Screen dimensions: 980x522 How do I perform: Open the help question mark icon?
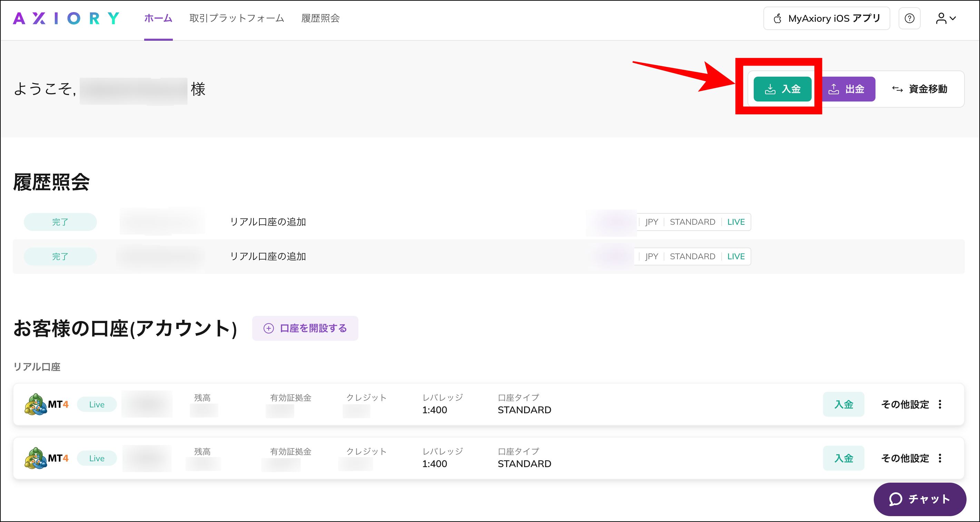coord(910,18)
